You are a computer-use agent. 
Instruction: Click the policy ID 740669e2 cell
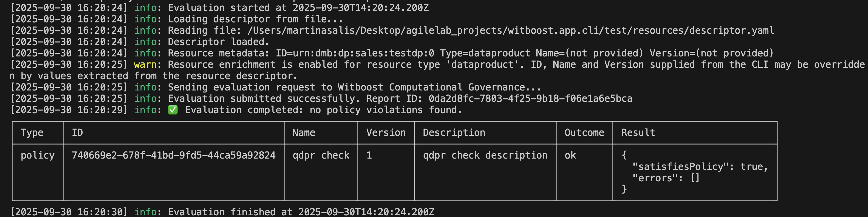tap(174, 155)
